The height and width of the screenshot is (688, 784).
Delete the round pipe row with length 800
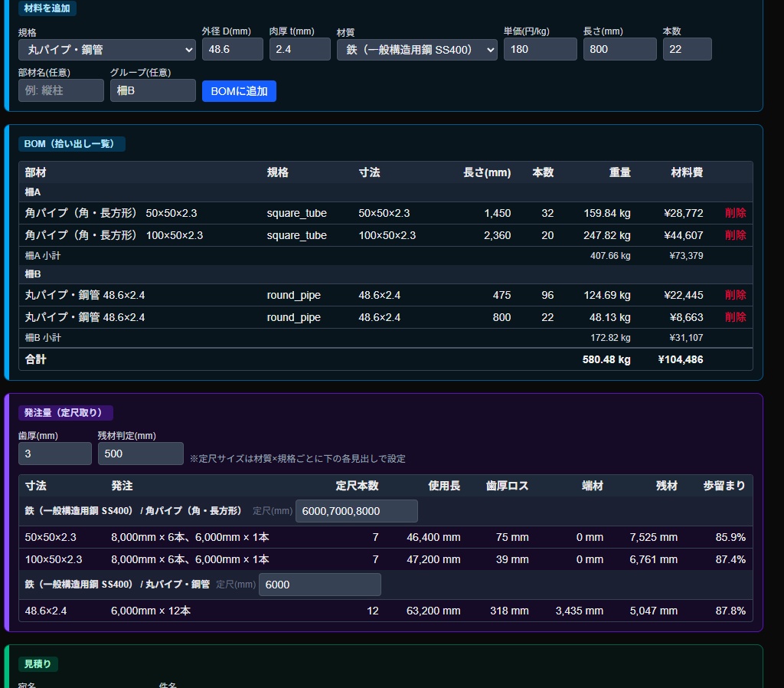pos(735,317)
